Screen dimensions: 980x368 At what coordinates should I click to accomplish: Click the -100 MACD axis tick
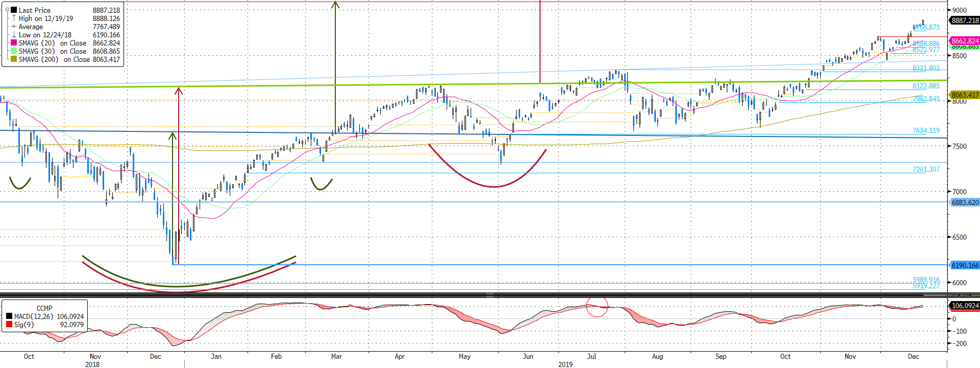(x=959, y=331)
